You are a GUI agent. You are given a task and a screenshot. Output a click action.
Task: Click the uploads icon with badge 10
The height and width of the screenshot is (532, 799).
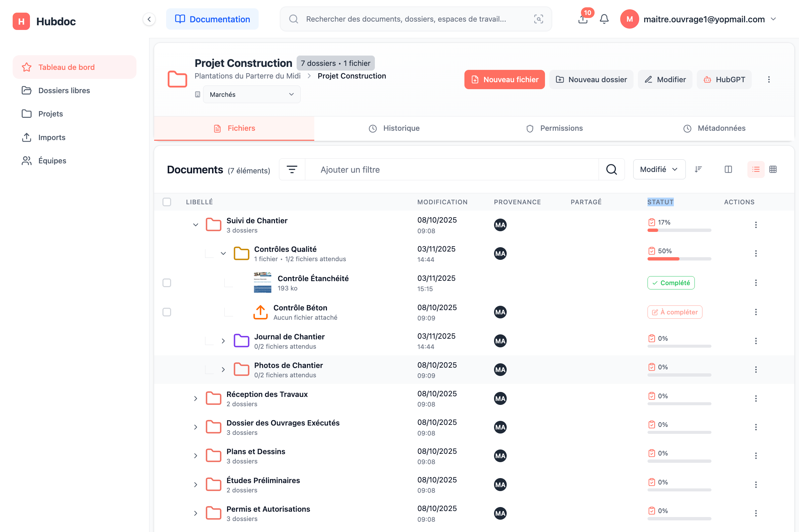[583, 19]
